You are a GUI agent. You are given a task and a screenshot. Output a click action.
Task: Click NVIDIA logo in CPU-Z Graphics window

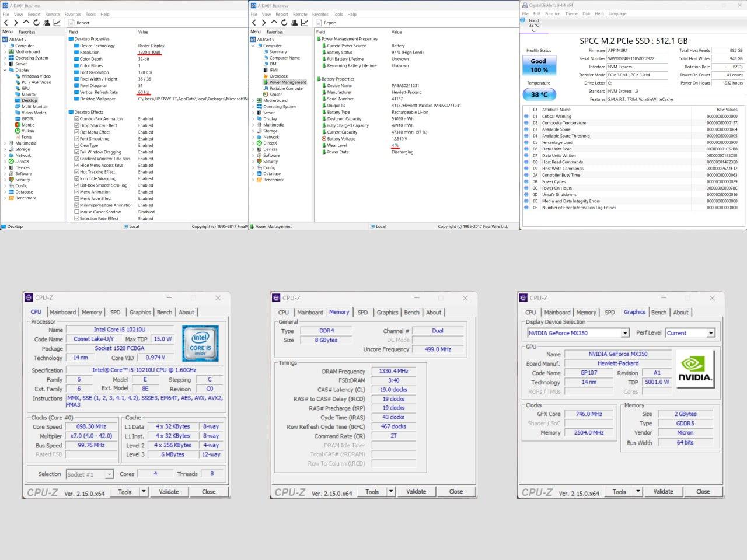pos(696,369)
